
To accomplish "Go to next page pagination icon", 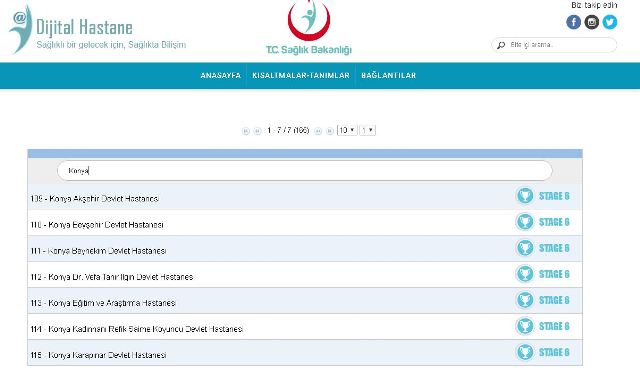I will [318, 131].
